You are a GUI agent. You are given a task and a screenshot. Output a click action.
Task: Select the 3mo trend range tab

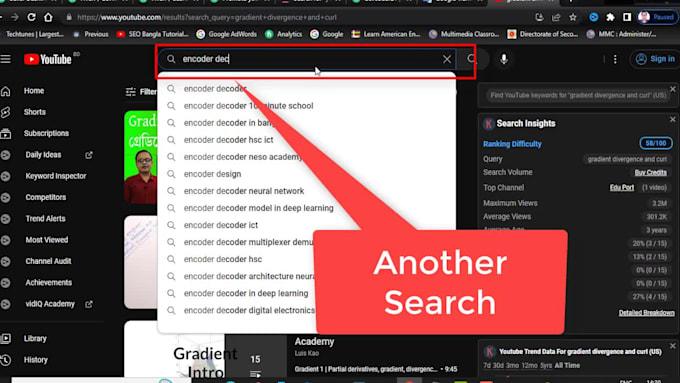pyautogui.click(x=513, y=365)
